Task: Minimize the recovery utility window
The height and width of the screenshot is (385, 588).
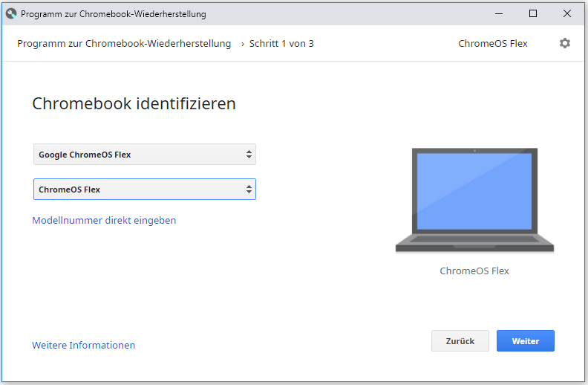Action: point(499,14)
